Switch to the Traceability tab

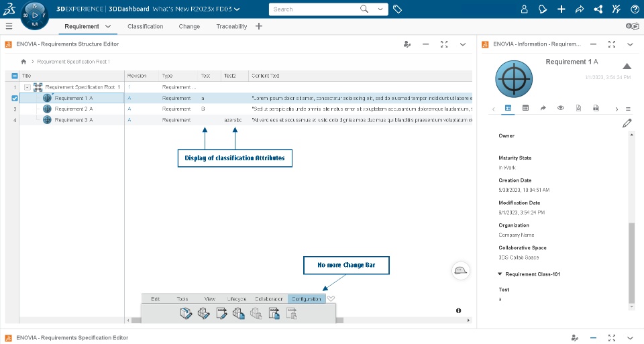(x=231, y=26)
